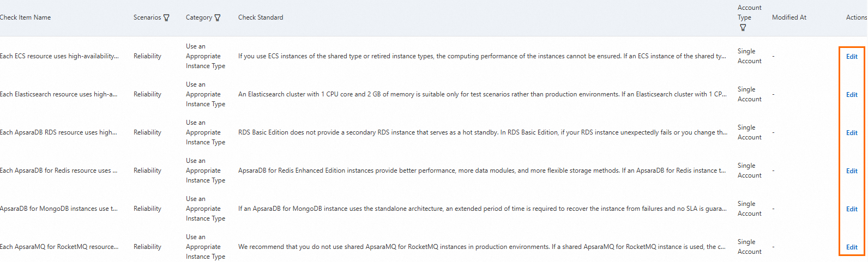Edit the ApsaraDB for MongoDB check item
Image resolution: width=868 pixels, height=262 pixels.
(852, 209)
